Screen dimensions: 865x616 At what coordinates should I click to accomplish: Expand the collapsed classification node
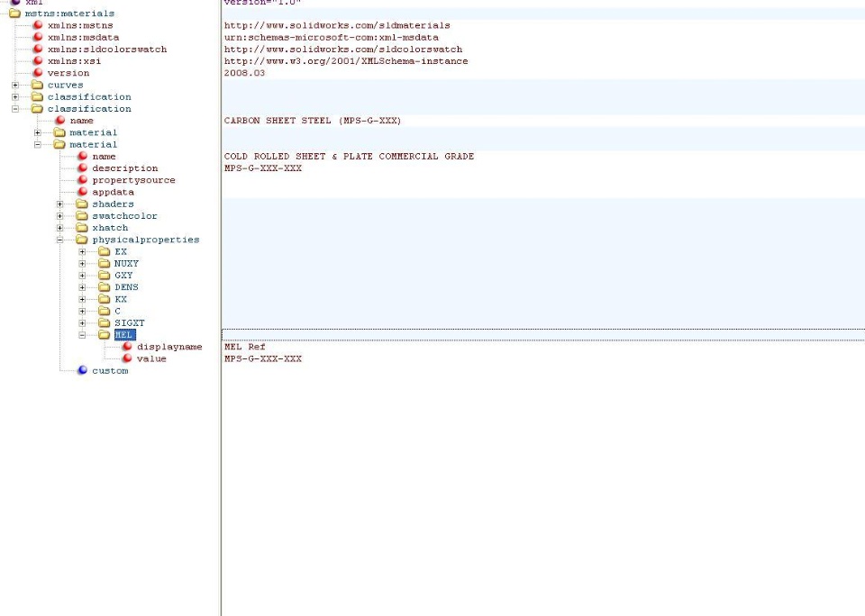tap(15, 97)
